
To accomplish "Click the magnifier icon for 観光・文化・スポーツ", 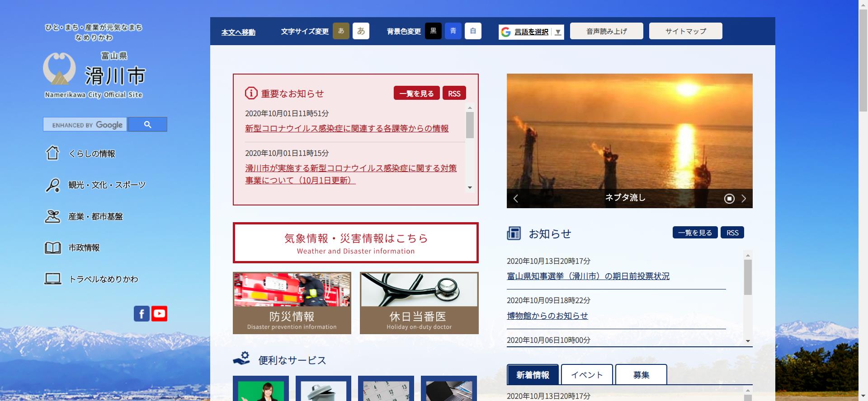I will (52, 185).
